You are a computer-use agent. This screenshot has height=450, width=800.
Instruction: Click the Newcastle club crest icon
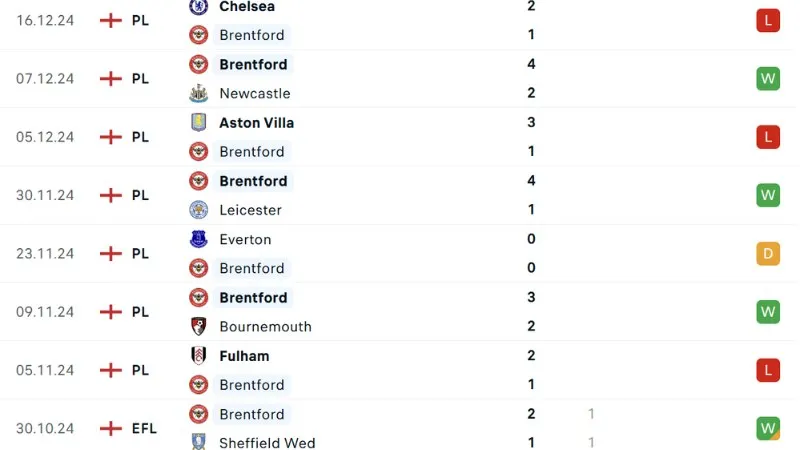[x=199, y=93]
